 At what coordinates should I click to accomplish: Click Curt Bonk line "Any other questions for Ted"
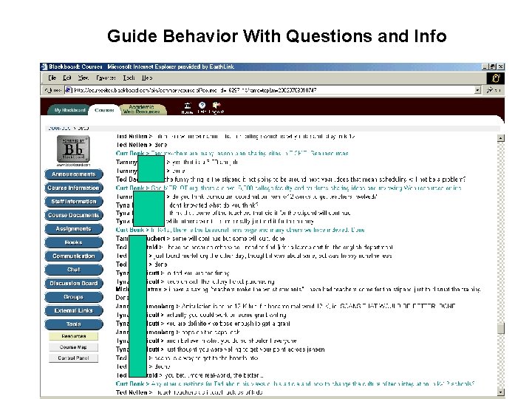295,383
